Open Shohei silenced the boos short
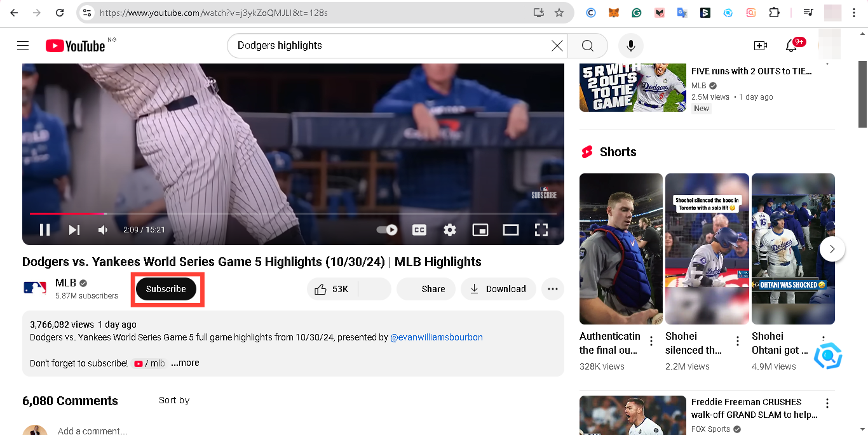 coord(707,249)
